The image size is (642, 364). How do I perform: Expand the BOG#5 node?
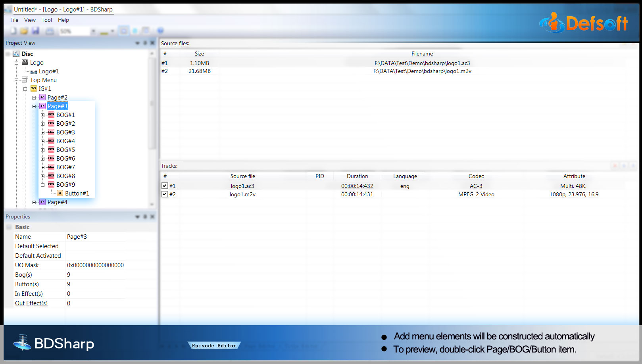click(x=42, y=150)
